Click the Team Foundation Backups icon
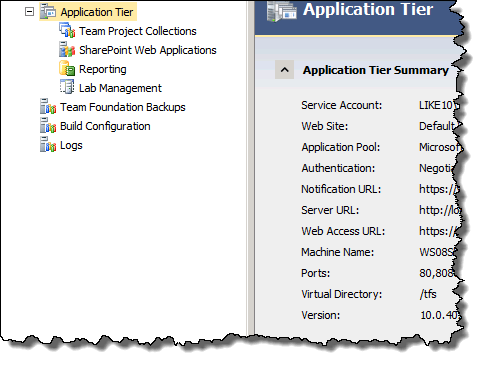Image resolution: width=483 pixels, height=365 pixels. [x=48, y=107]
